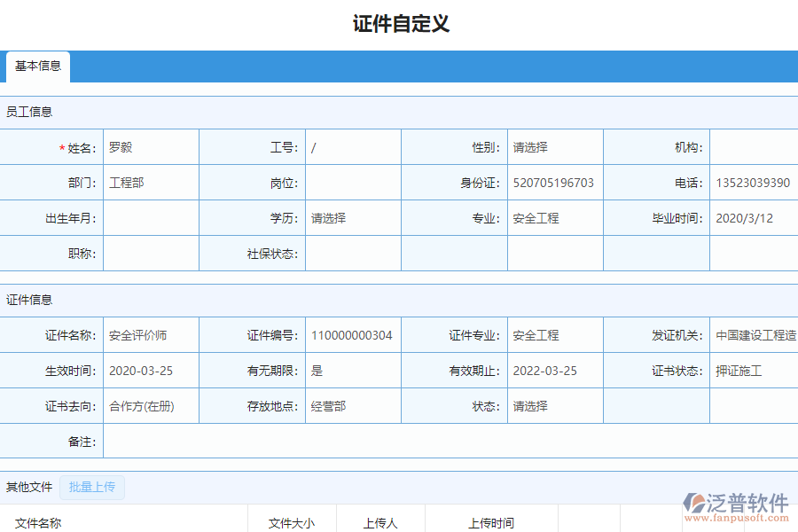Click the 证件编号 field showing 110000000304
Image resolution: width=798 pixels, height=532 pixels.
(353, 335)
